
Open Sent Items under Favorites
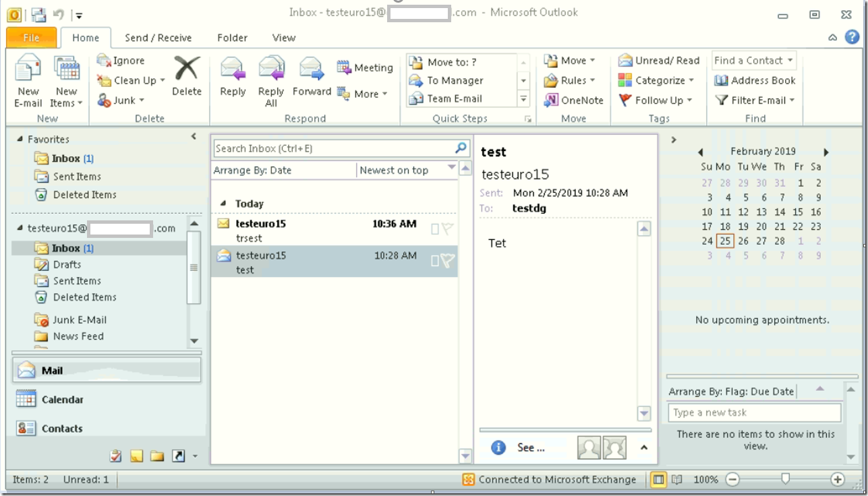(x=68, y=177)
